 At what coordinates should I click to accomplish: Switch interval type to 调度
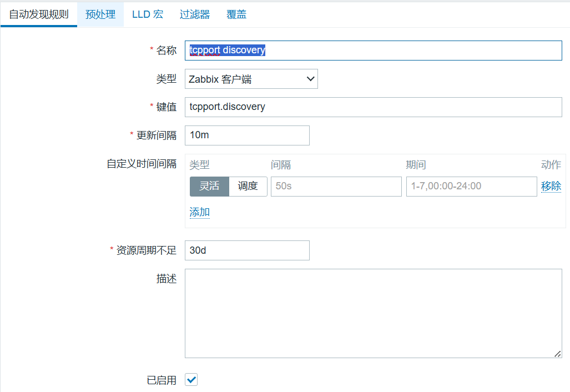coord(248,186)
